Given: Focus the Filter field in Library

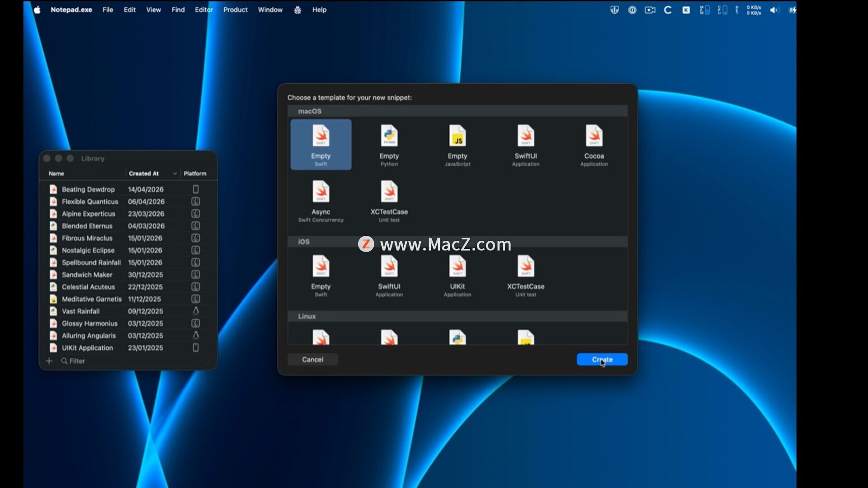Looking at the screenshot, I should (133, 361).
